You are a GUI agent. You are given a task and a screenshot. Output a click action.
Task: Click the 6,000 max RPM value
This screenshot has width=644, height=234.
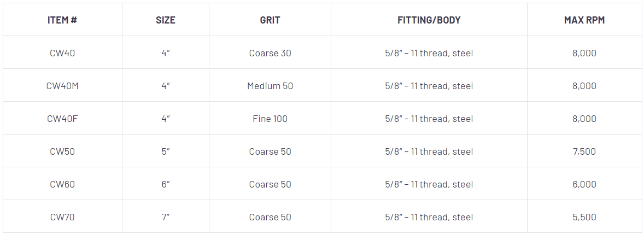(584, 184)
